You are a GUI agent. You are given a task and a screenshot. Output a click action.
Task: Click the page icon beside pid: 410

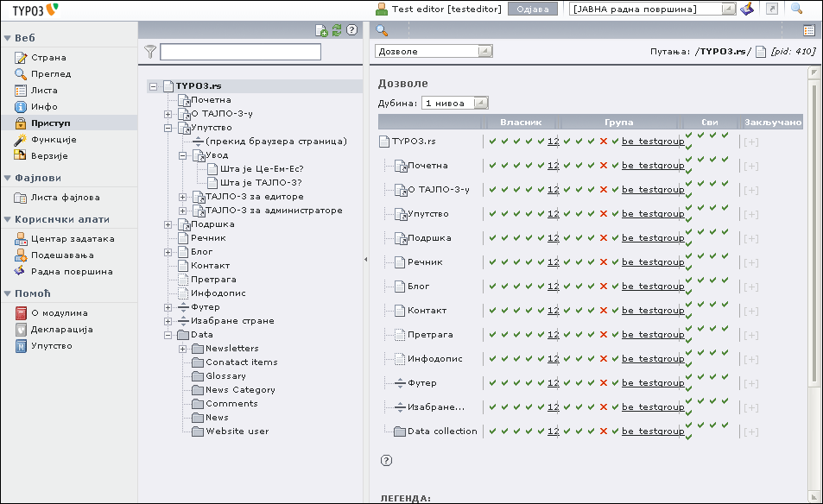tap(761, 52)
